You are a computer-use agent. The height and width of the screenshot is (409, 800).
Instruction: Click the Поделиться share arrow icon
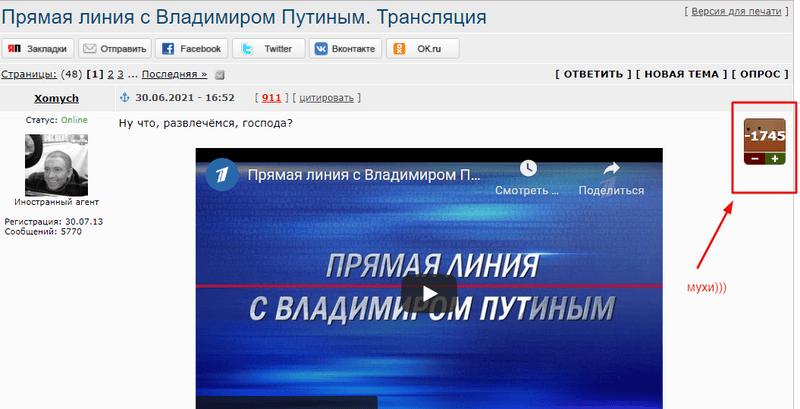point(611,168)
